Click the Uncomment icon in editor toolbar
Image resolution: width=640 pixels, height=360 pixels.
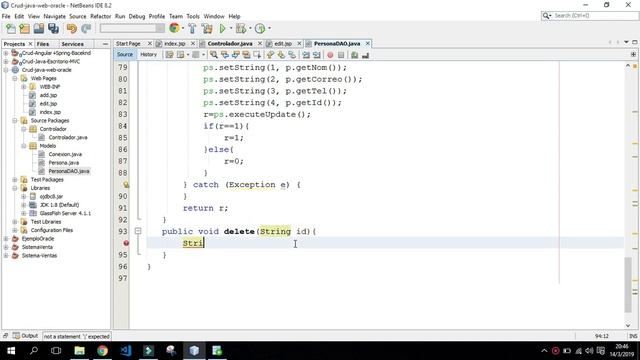[365, 55]
